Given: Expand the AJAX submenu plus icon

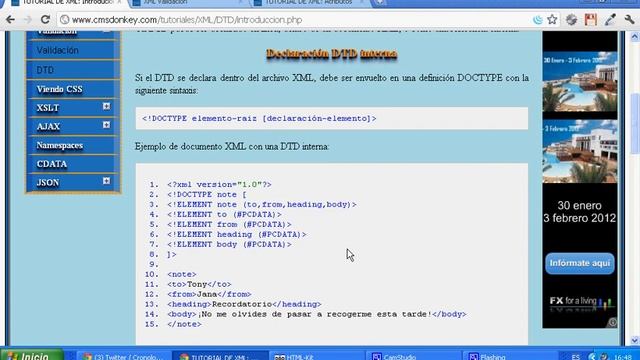Looking at the screenshot, I should [107, 125].
